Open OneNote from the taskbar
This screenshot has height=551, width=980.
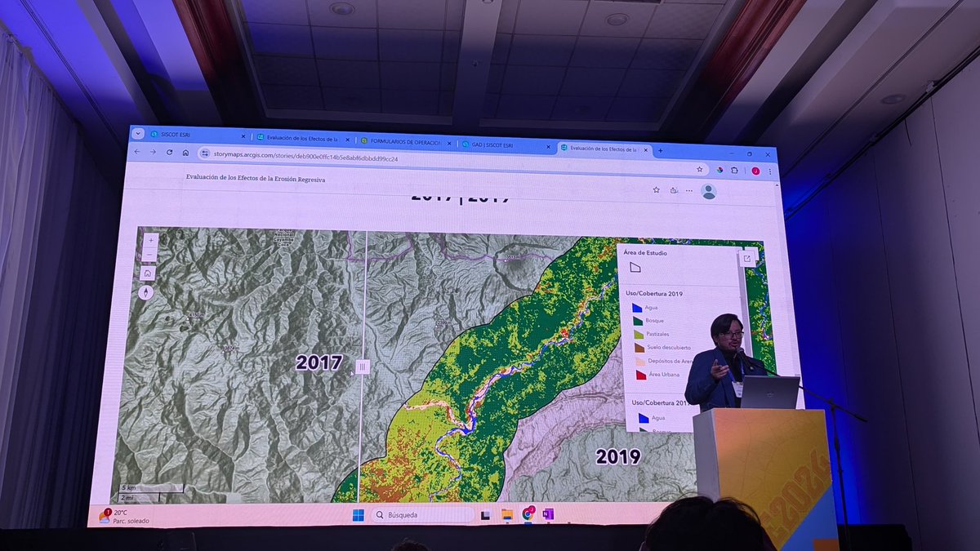[x=548, y=514]
